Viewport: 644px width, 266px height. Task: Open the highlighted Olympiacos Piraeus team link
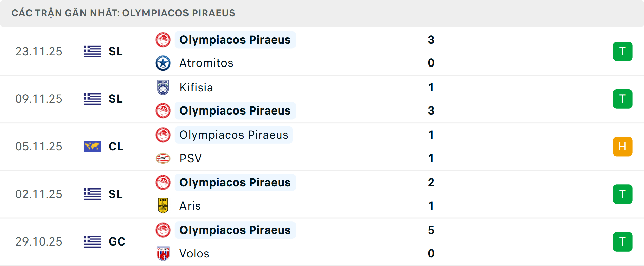pos(235,39)
